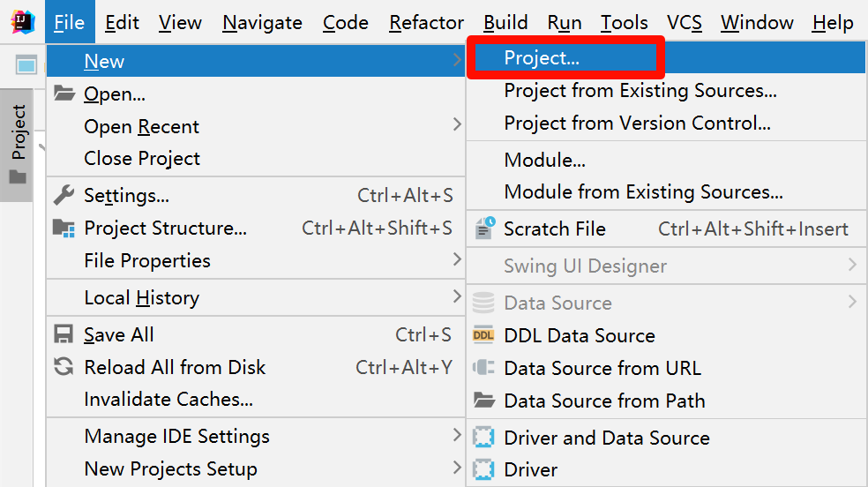Image resolution: width=868 pixels, height=487 pixels.
Task: Expand the Open Recent submenu arrow
Action: tap(457, 125)
